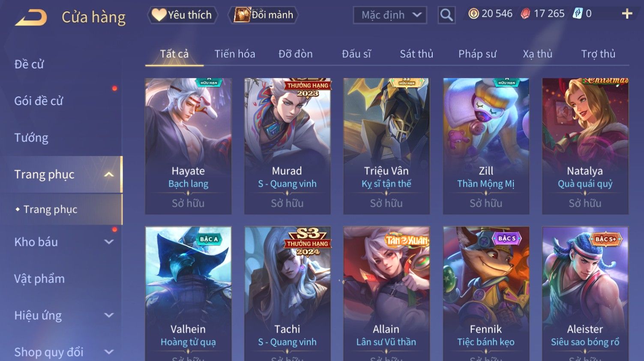Open Gói đề cử in sidebar
Image resolution: width=644 pixels, height=361 pixels.
pos(39,101)
